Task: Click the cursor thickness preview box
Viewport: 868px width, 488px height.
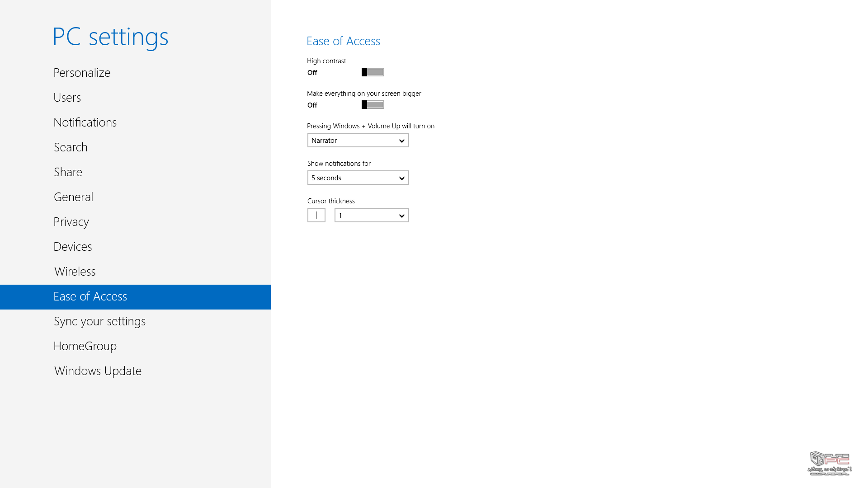Action: click(316, 215)
